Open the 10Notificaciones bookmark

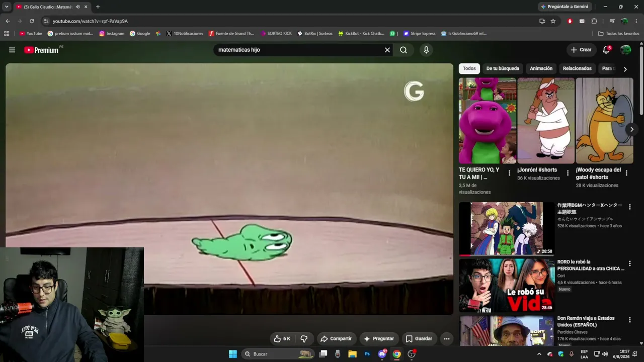coord(184,34)
